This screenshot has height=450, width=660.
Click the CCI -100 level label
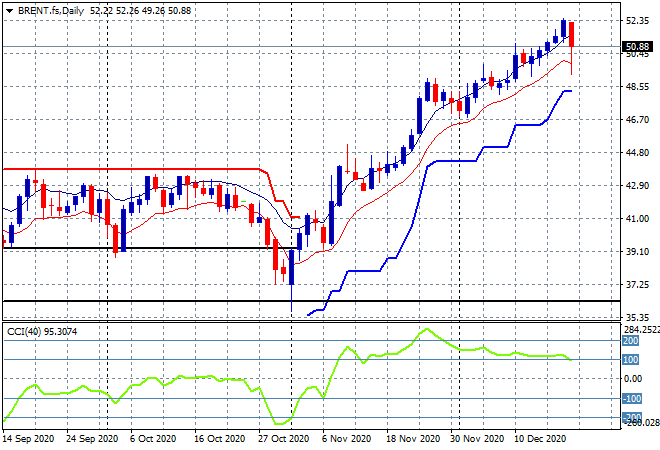[632, 398]
